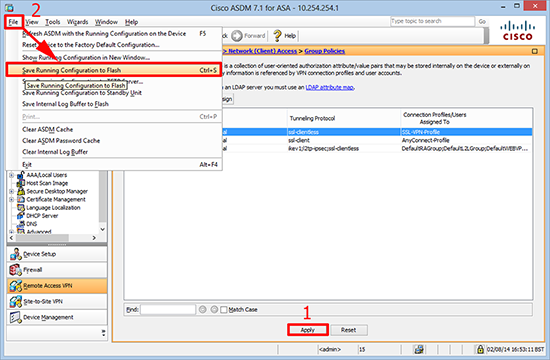Open the LDAP attribute map link
Screen dimensions: 550x360
330,87
